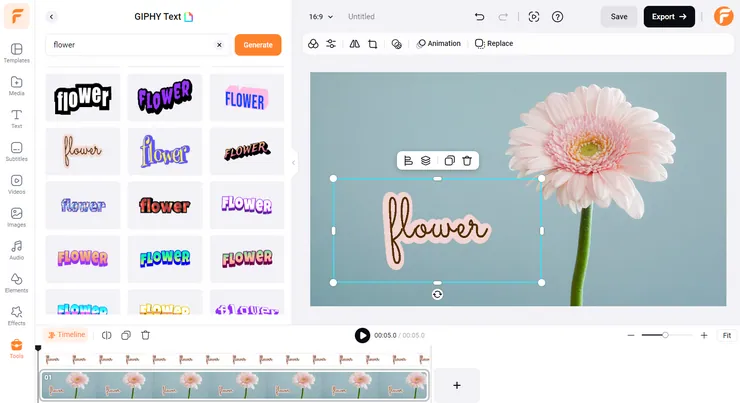Click the layer order icon on floating toolbar
Screen dimensions: 740x403
pyautogui.click(x=425, y=161)
